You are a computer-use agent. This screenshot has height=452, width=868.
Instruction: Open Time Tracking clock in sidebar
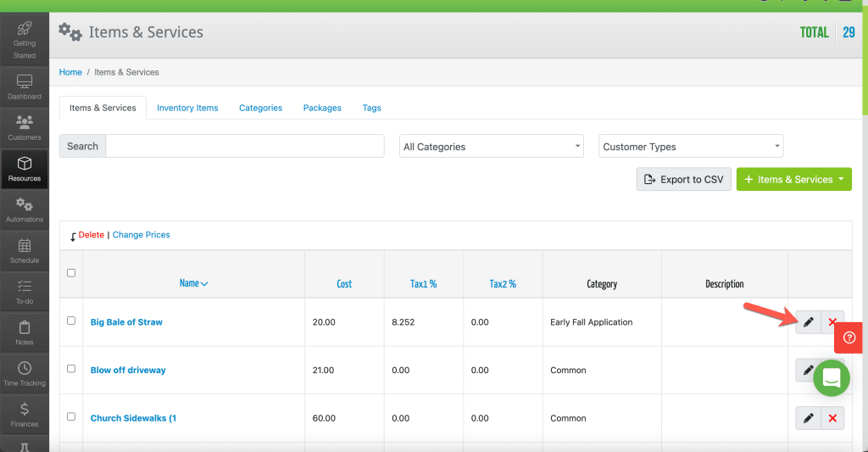[x=25, y=374]
